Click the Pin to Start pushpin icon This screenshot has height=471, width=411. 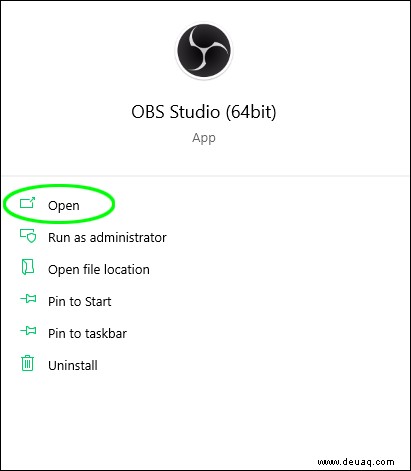tap(28, 299)
